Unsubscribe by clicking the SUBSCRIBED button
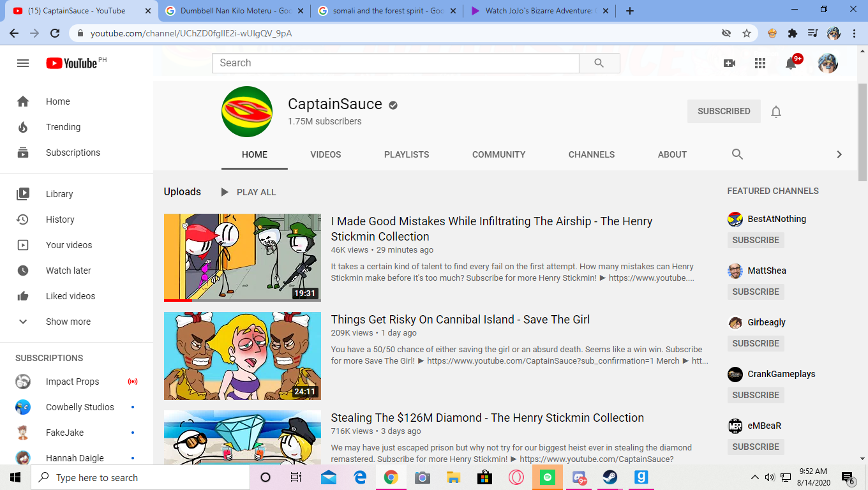This screenshot has width=868, height=490. (723, 111)
